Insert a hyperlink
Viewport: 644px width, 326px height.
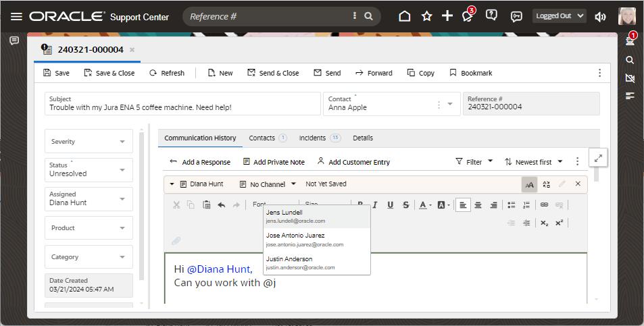coord(544,205)
